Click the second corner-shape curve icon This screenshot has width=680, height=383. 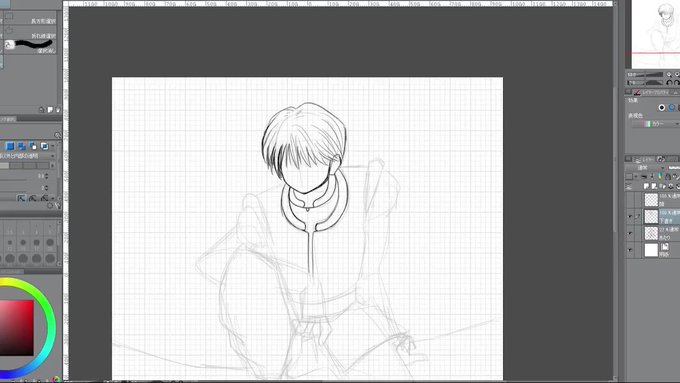pyautogui.click(x=33, y=198)
